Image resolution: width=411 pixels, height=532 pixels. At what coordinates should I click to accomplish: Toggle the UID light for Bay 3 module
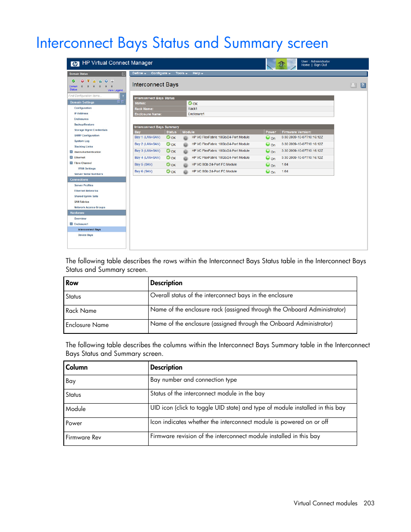[186, 152]
